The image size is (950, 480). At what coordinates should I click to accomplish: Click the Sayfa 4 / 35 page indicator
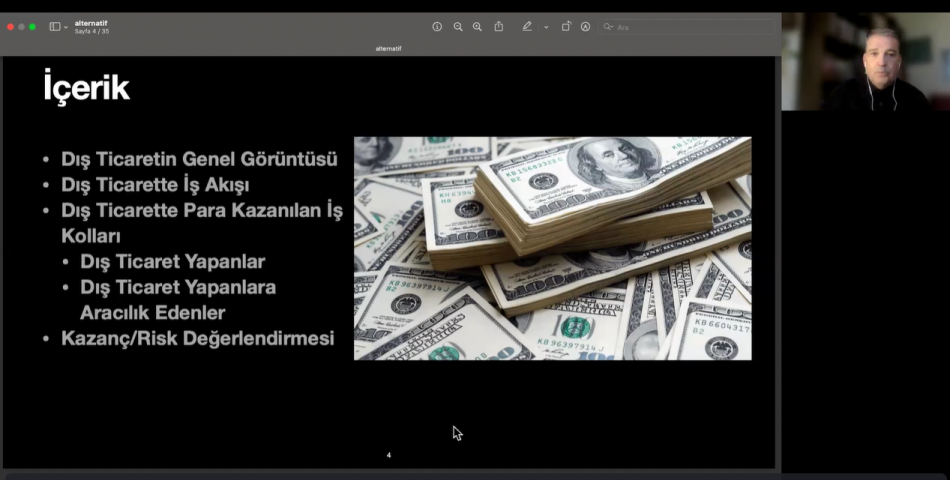pos(92,32)
